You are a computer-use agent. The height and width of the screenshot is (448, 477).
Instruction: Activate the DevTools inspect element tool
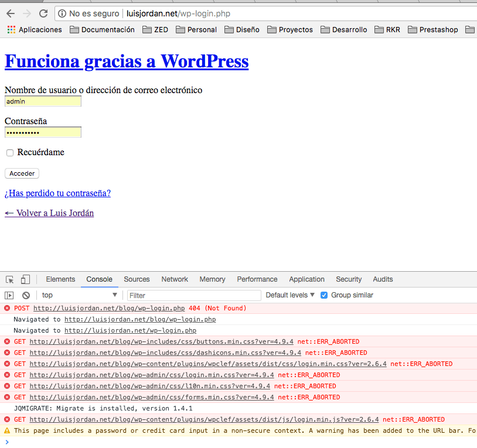(x=10, y=279)
